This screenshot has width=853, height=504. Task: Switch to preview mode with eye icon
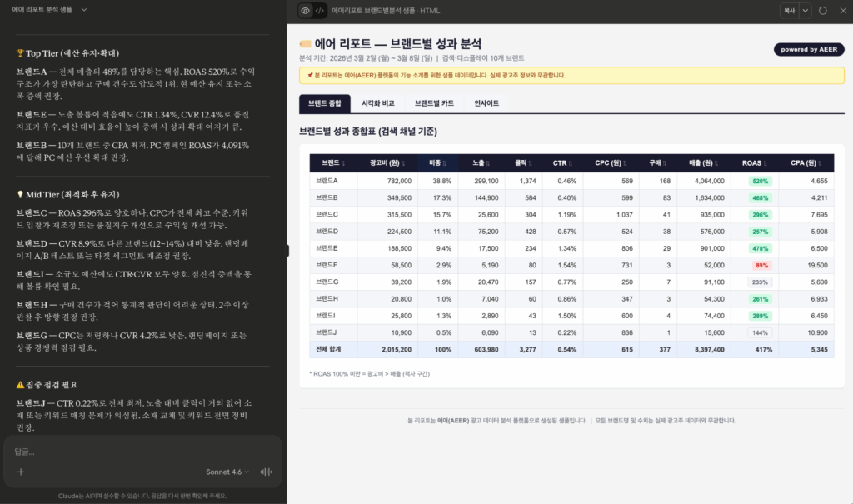tap(306, 11)
